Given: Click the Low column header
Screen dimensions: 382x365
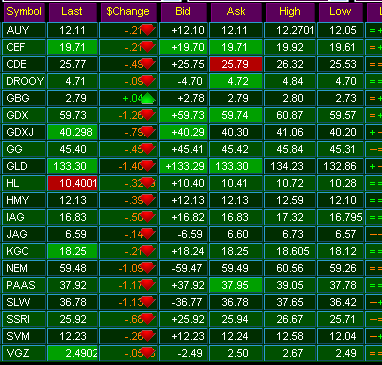Looking at the screenshot, I should tap(340, 12).
